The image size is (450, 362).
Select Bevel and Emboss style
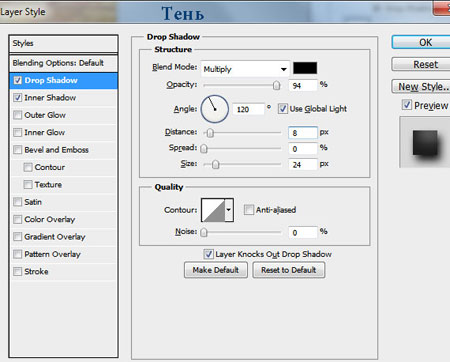[x=56, y=150]
